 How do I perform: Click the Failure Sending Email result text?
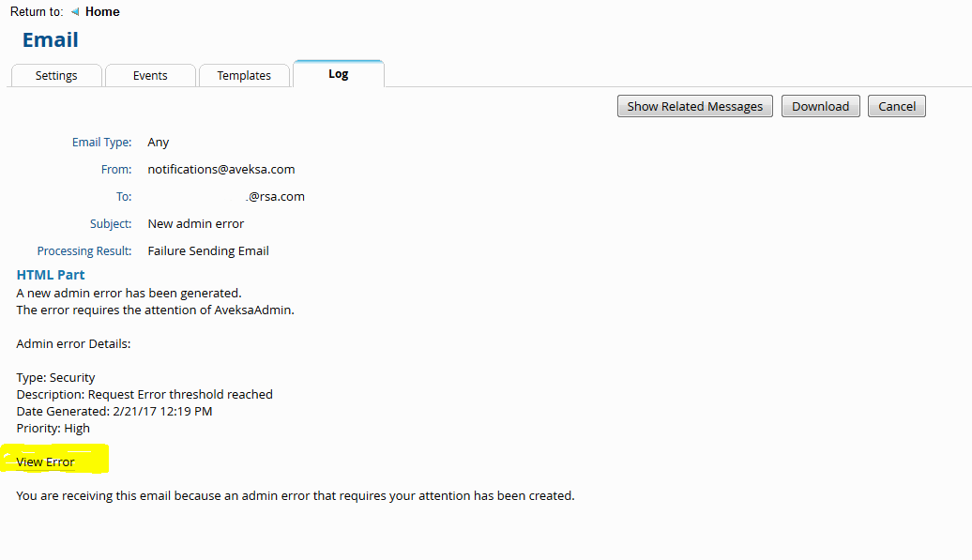click(208, 250)
